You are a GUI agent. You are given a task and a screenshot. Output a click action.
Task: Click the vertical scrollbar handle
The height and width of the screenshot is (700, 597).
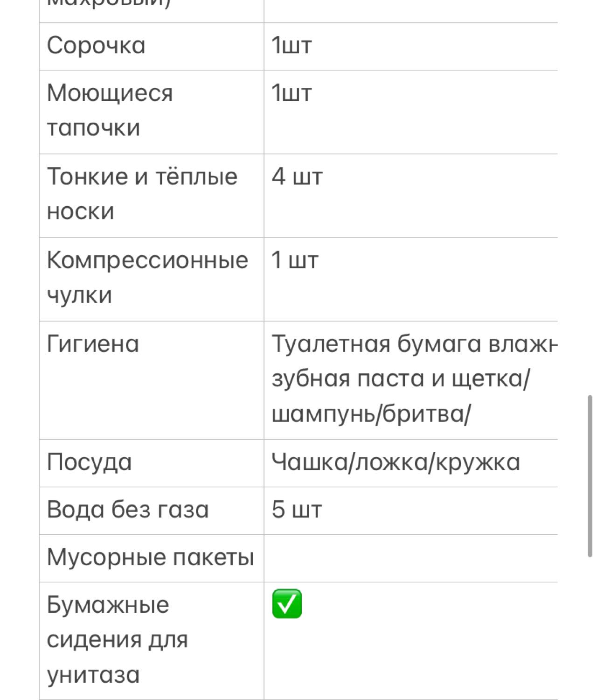click(x=590, y=476)
